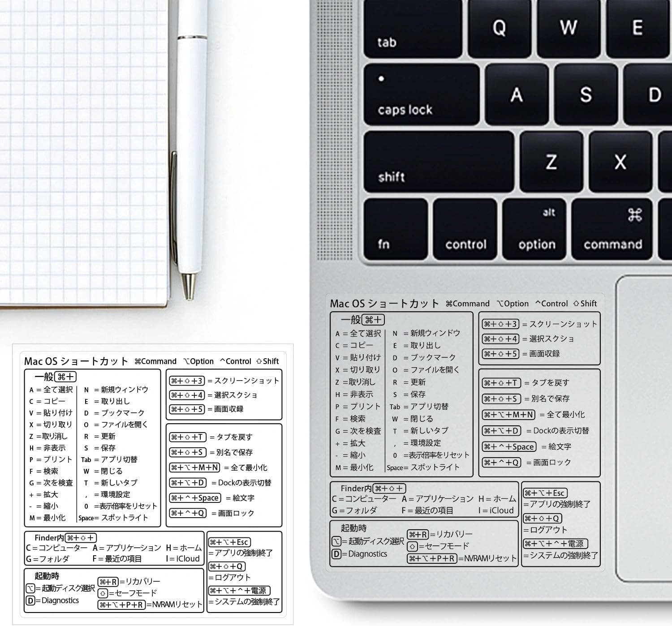Click 'A = 全て選択' on the laptop sticker
Image resolution: width=672 pixels, height=626 pixels.
pyautogui.click(x=358, y=334)
